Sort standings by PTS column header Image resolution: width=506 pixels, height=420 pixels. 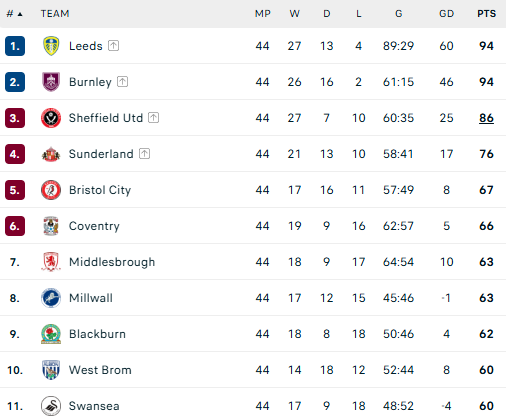[x=486, y=14]
